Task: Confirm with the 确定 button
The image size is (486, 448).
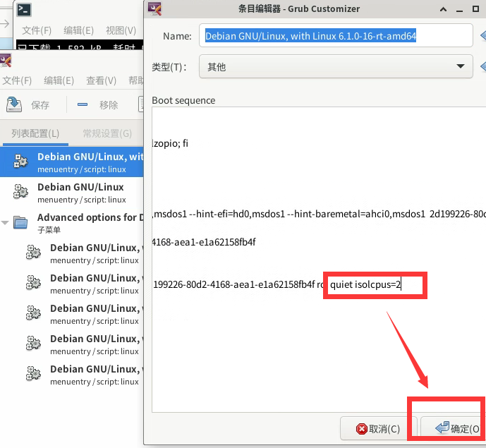Action: point(453,429)
